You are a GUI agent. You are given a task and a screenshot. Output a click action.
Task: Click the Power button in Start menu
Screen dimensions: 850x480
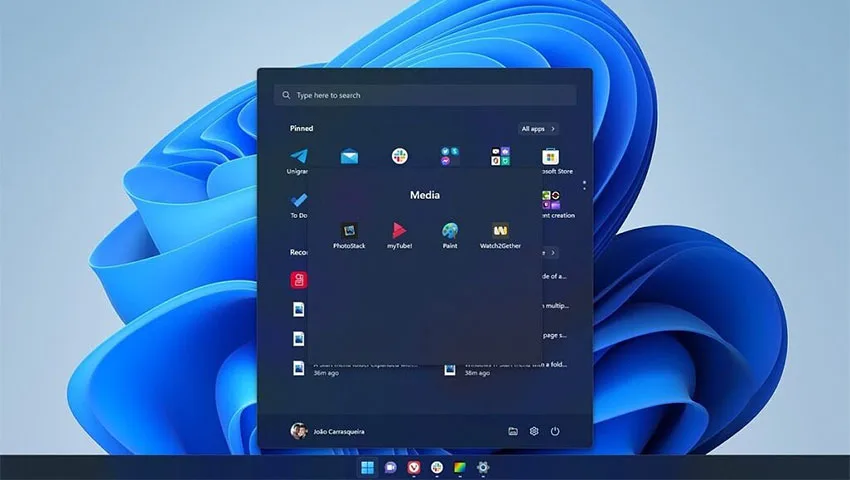point(555,431)
